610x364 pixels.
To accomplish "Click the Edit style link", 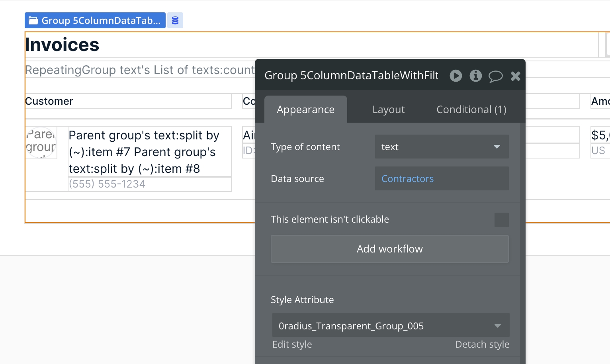I will click(x=292, y=344).
